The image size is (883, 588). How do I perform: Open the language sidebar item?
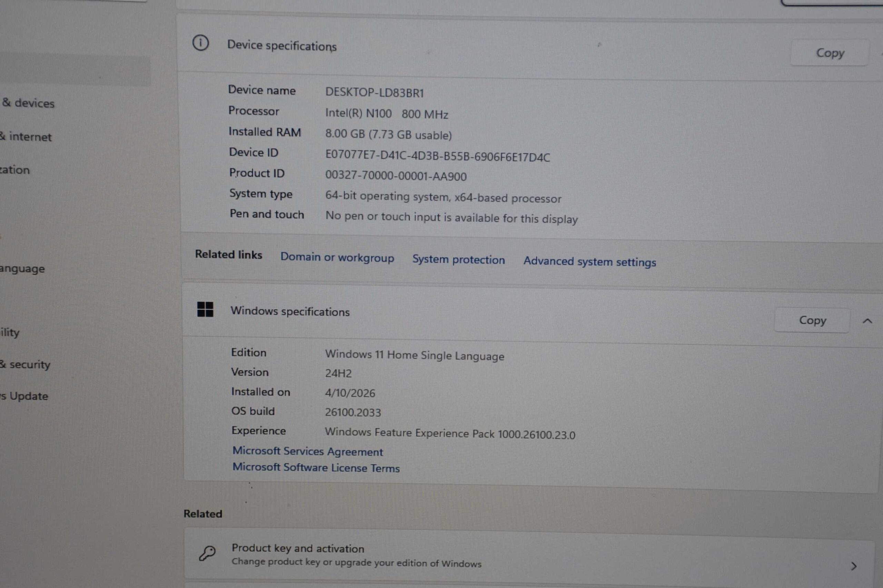(x=22, y=268)
